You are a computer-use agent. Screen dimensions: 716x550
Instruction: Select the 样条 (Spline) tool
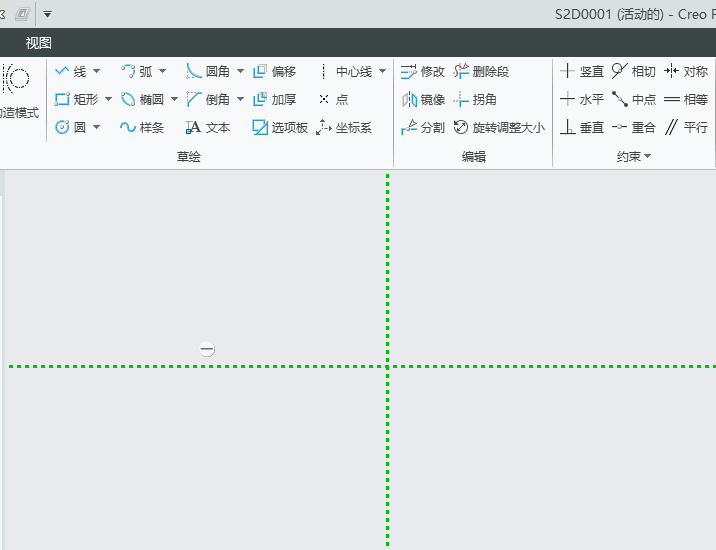click(142, 127)
